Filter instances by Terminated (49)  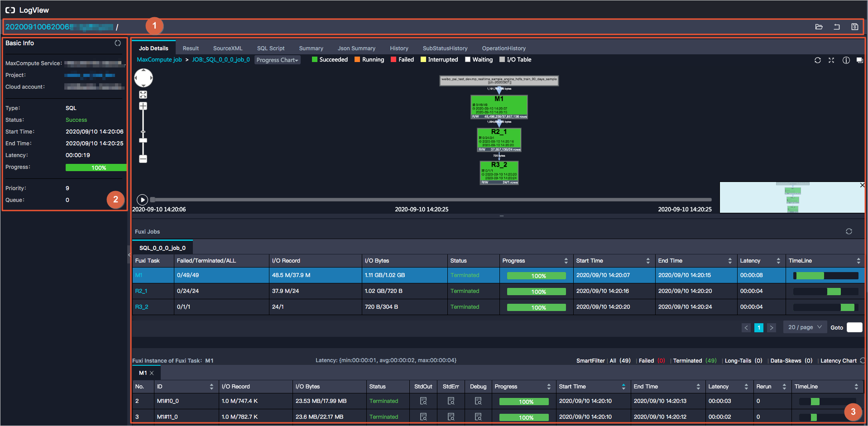(x=695, y=361)
